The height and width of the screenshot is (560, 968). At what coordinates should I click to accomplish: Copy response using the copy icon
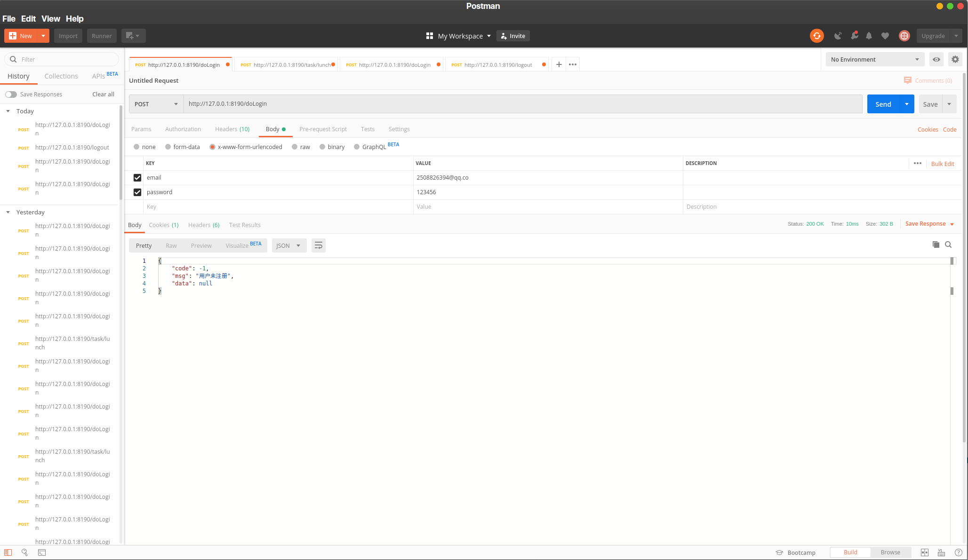coord(936,245)
